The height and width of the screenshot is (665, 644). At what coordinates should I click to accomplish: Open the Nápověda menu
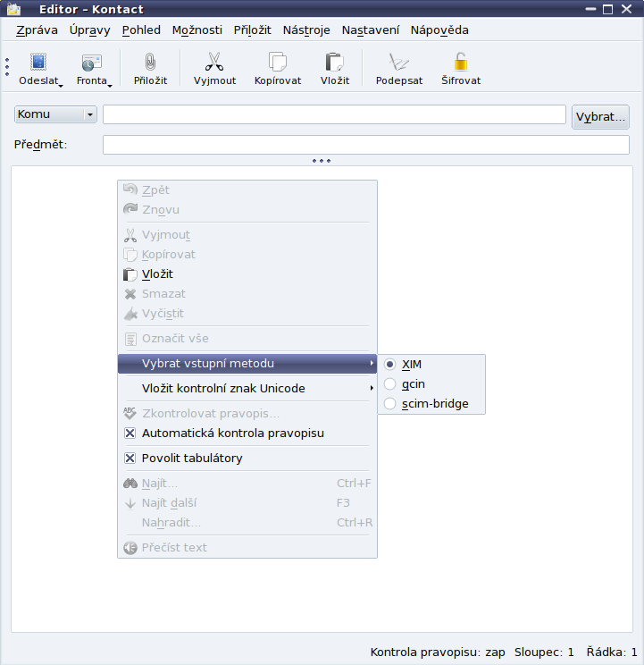pos(439,30)
